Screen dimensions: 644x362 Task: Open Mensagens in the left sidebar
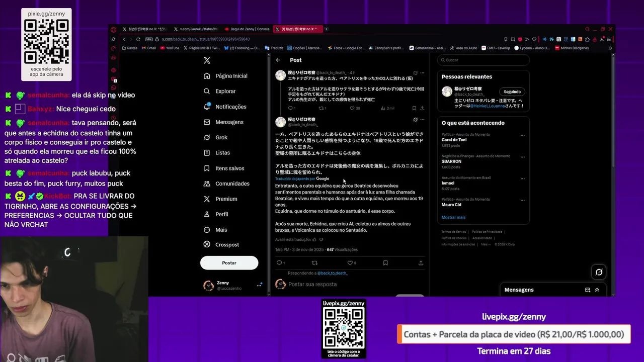pyautogui.click(x=223, y=122)
